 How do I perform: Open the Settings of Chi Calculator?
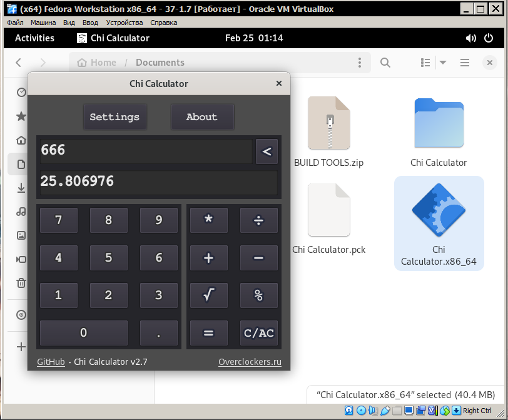coord(114,117)
